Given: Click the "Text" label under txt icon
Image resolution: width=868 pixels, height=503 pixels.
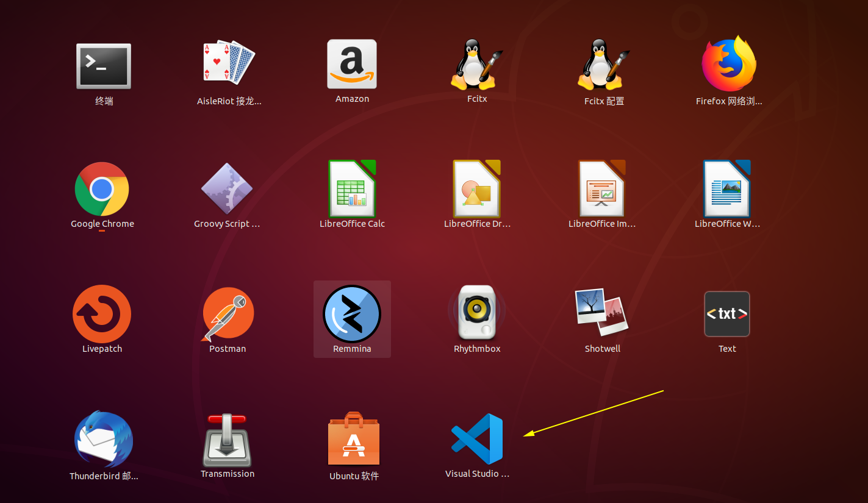Looking at the screenshot, I should pyautogui.click(x=727, y=349).
